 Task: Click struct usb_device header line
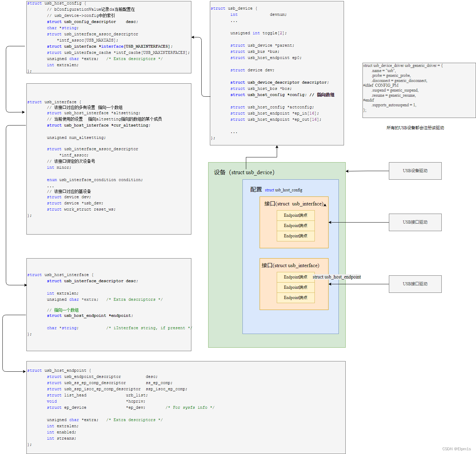(x=234, y=8)
